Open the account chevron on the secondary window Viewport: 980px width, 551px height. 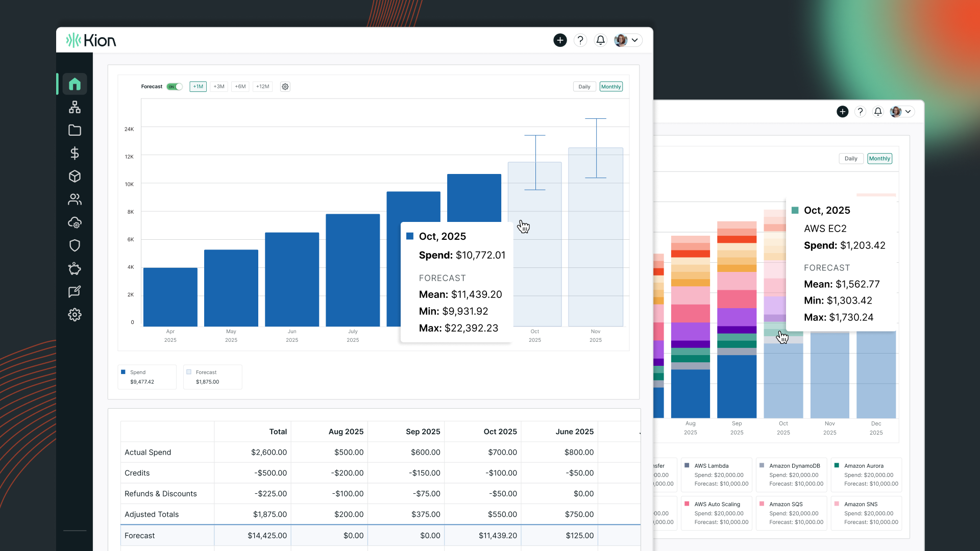(x=908, y=111)
